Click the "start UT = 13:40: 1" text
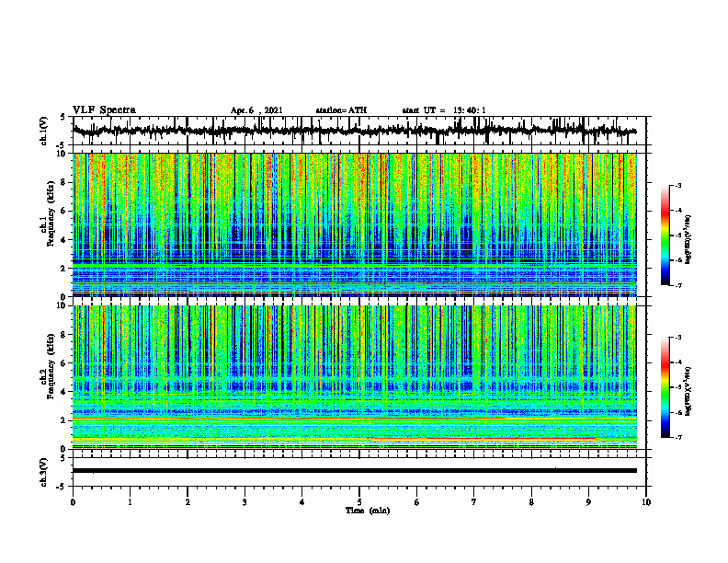Image resolution: width=728 pixels, height=563 pixels. point(444,110)
